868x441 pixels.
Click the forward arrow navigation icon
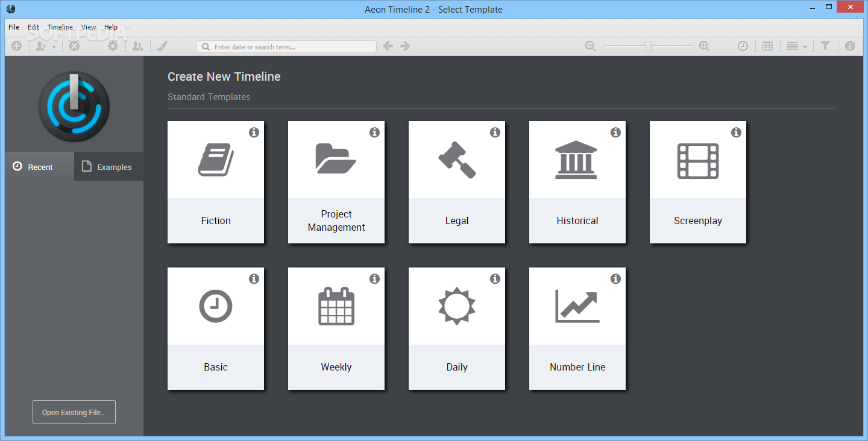pyautogui.click(x=405, y=46)
